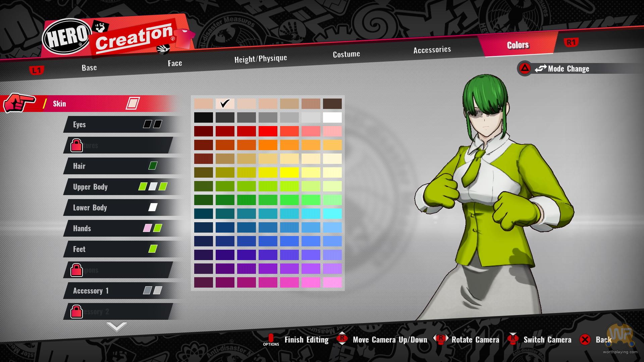Click the lock icon on Weapons row
644x362 pixels.
[x=76, y=270]
